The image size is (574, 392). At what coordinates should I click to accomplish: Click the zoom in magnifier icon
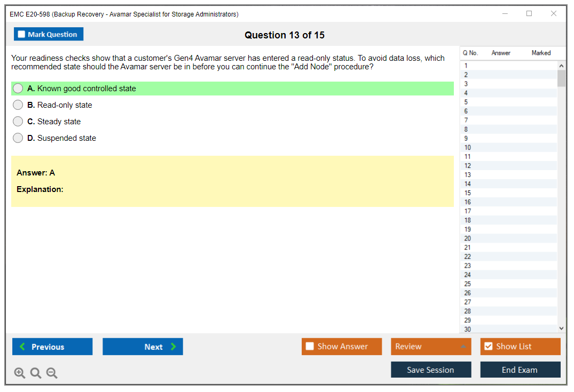click(19, 373)
